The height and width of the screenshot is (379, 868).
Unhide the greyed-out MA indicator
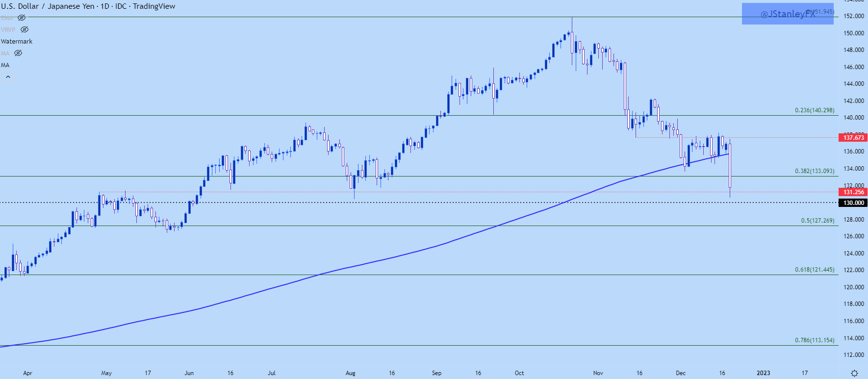[18, 53]
